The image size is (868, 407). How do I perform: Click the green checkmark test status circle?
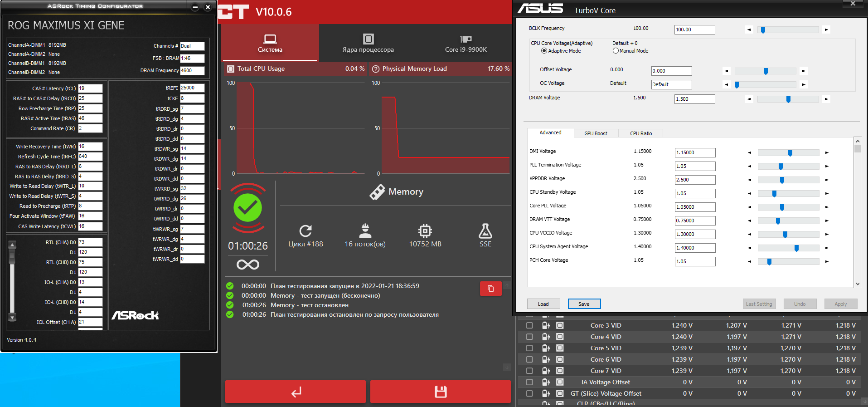tap(248, 208)
